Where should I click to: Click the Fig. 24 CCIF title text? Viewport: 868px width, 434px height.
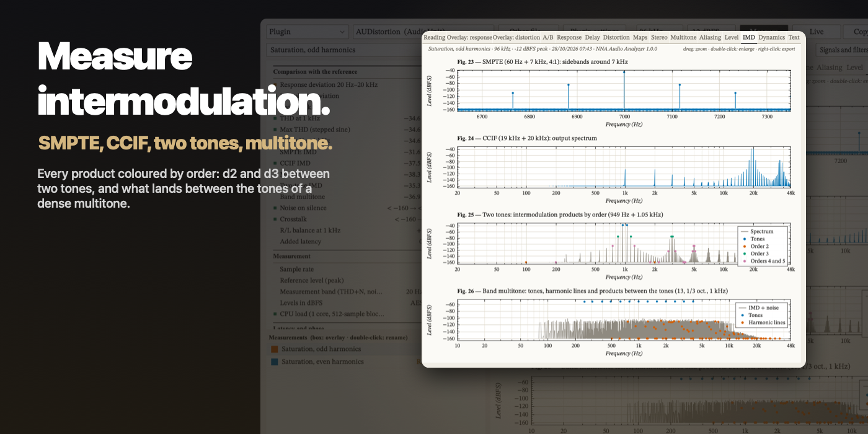click(x=527, y=138)
